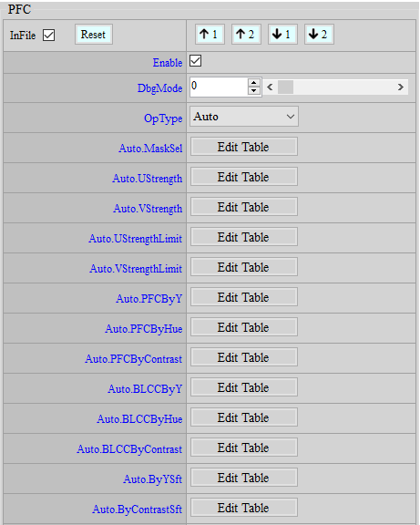Image resolution: width=420 pixels, height=525 pixels.
Task: Increment DbgMode with the spinner up arrow
Action: 254,83
